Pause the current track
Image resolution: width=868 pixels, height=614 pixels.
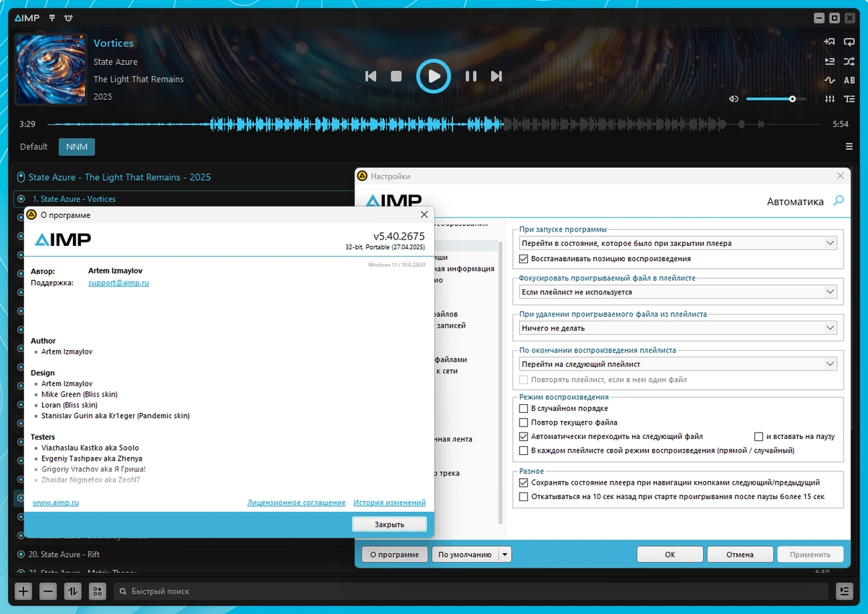(471, 76)
